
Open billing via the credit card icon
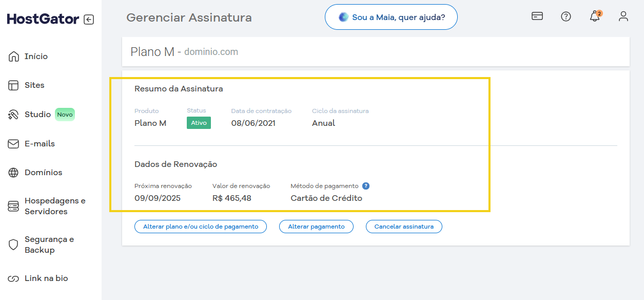(537, 16)
